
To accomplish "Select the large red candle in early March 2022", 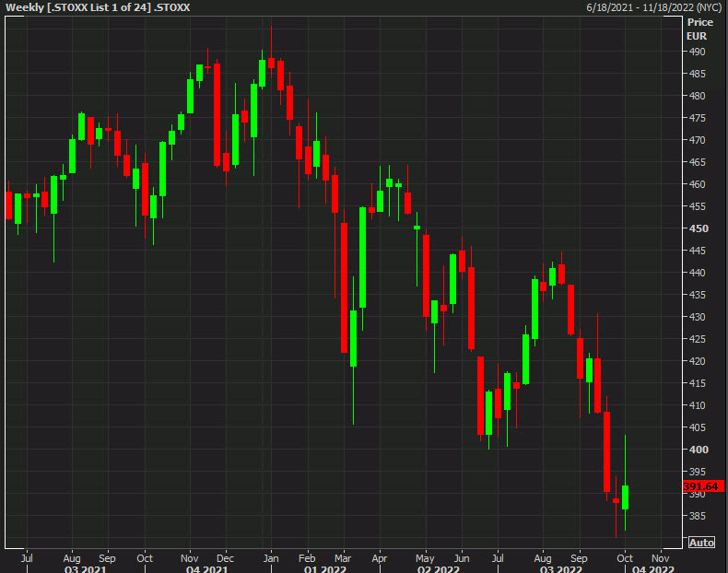I will click(344, 287).
